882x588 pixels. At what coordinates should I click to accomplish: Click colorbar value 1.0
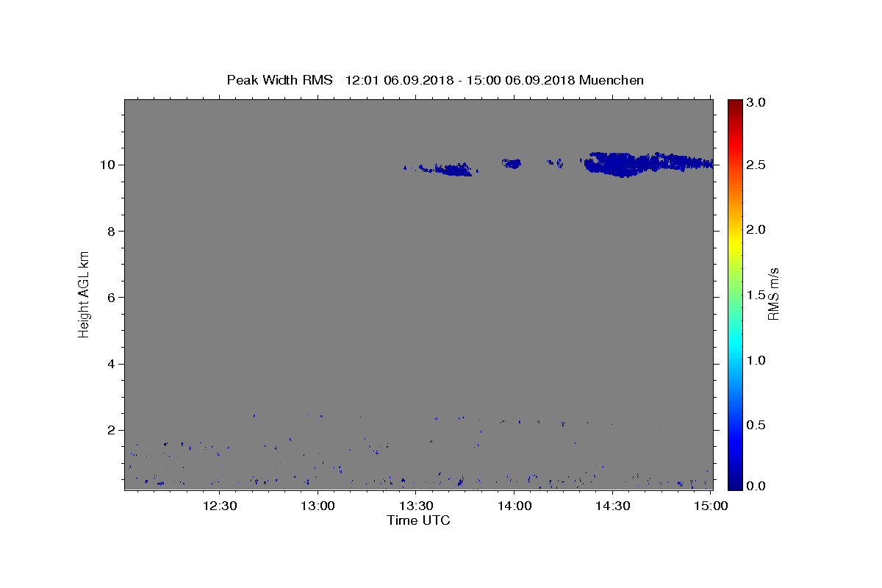click(756, 360)
